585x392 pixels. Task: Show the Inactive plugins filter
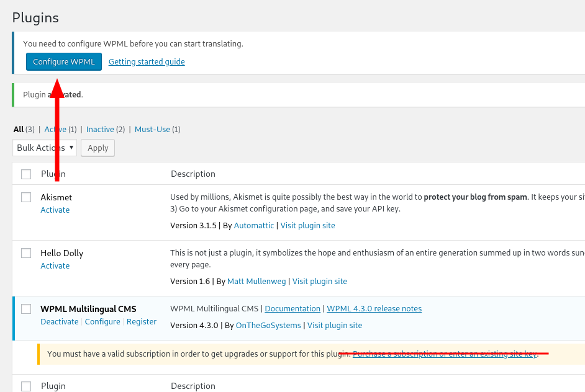pos(100,130)
